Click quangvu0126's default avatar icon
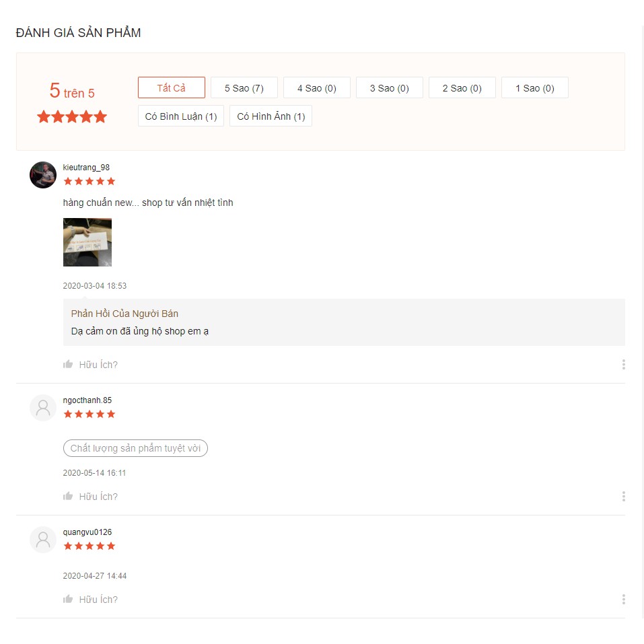This screenshot has width=644, height=644. [43, 540]
